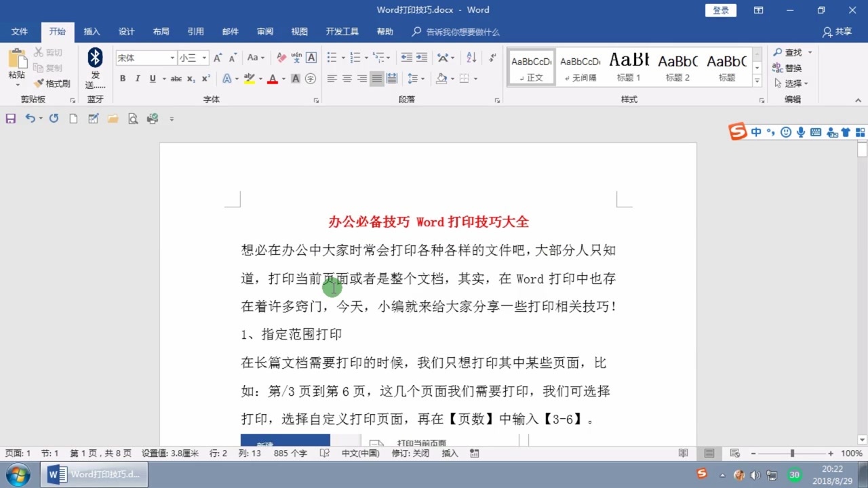Click the Login (登录) button

point(721,10)
